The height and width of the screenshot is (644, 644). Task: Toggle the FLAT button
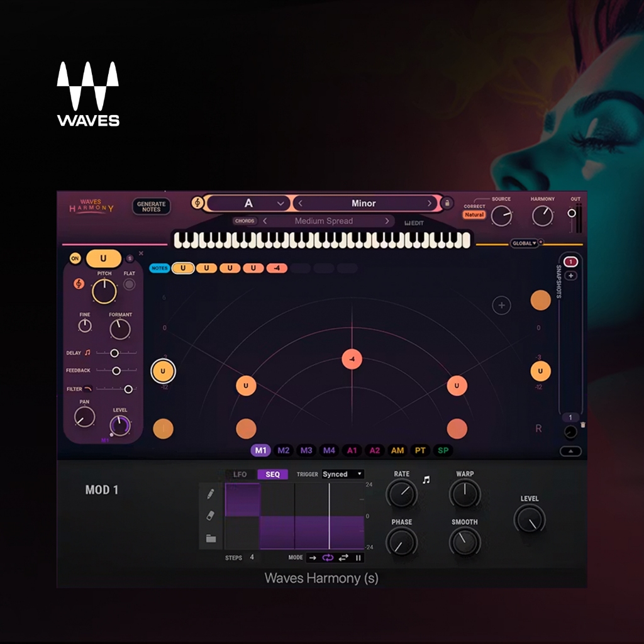tap(130, 284)
